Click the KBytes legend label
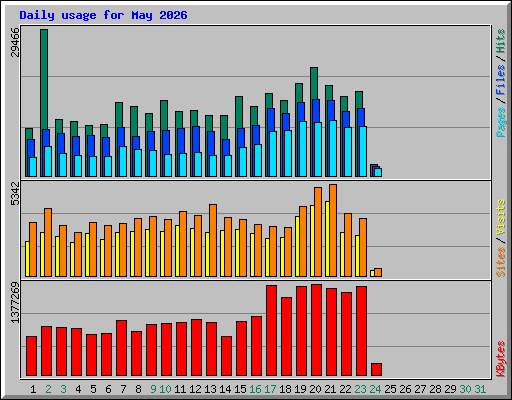The width and height of the screenshot is (512, 400). tap(500, 359)
